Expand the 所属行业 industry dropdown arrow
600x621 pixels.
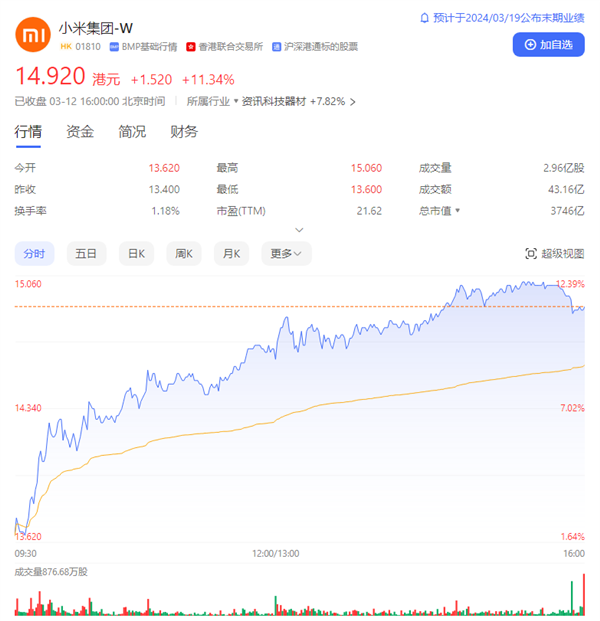click(236, 101)
